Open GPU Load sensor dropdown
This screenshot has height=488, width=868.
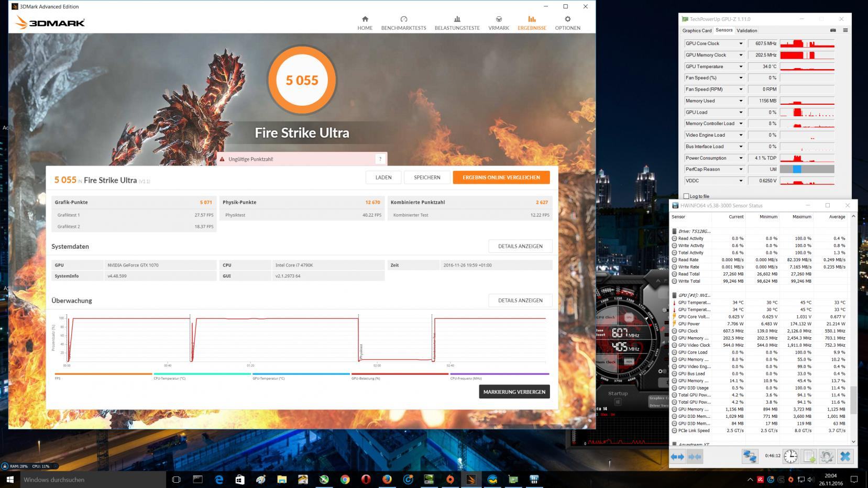click(741, 112)
